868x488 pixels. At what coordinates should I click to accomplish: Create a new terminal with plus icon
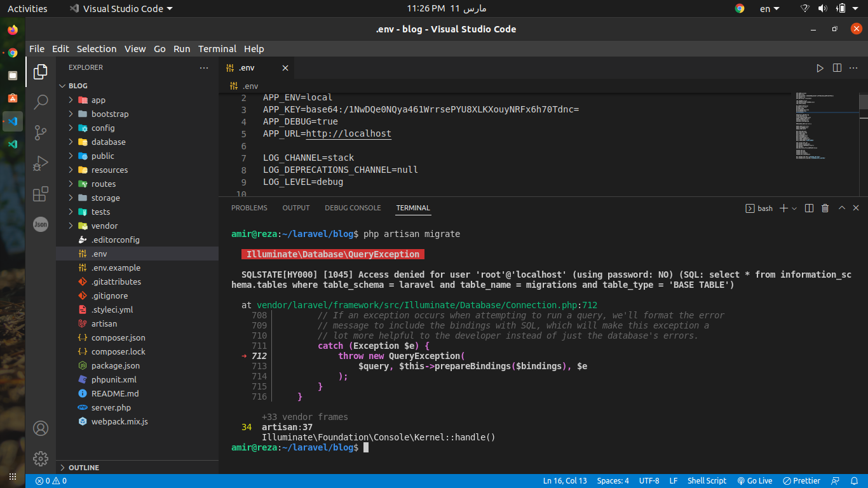[783, 208]
